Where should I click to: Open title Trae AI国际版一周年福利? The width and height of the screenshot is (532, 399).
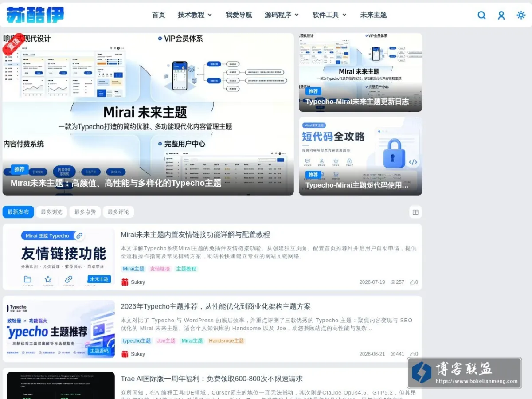pos(212,379)
